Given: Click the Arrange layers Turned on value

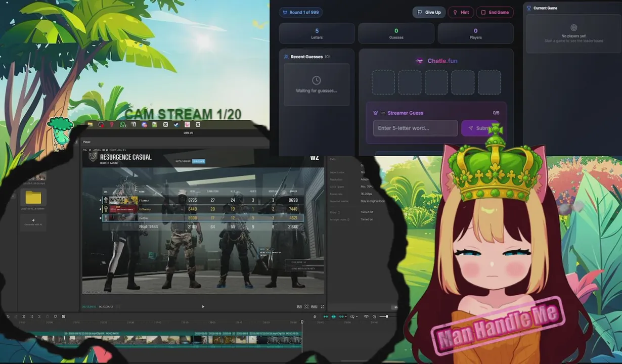Looking at the screenshot, I should 367,219.
